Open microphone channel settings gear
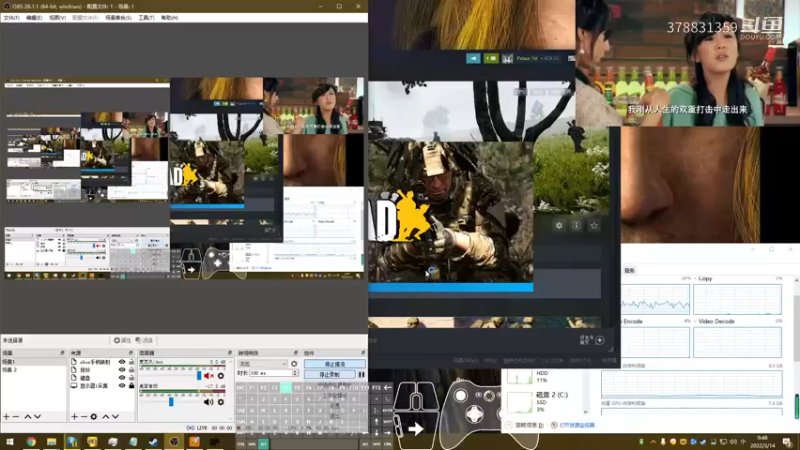Viewport: 800px width, 450px height. [221, 376]
